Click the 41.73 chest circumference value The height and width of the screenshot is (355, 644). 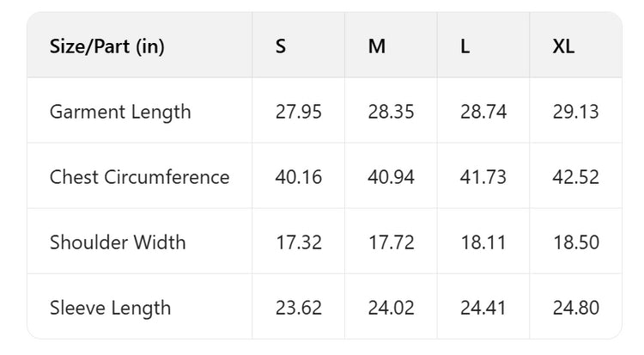point(483,177)
